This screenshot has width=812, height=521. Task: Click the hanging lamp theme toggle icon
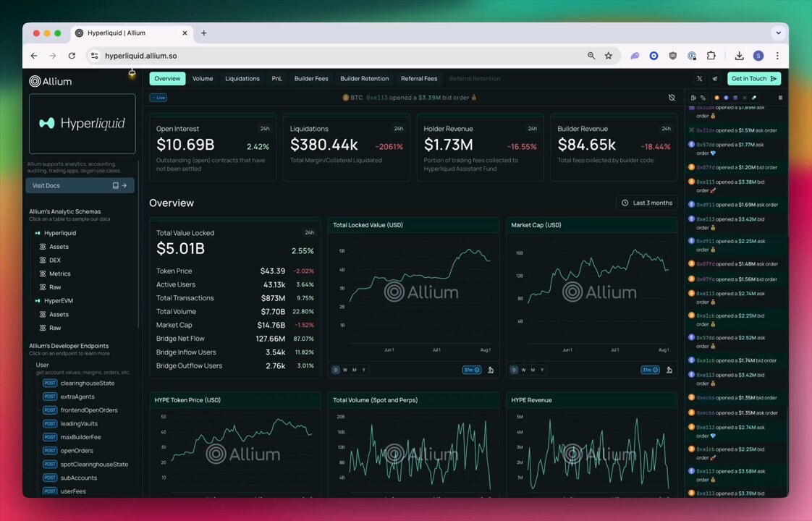[132, 74]
